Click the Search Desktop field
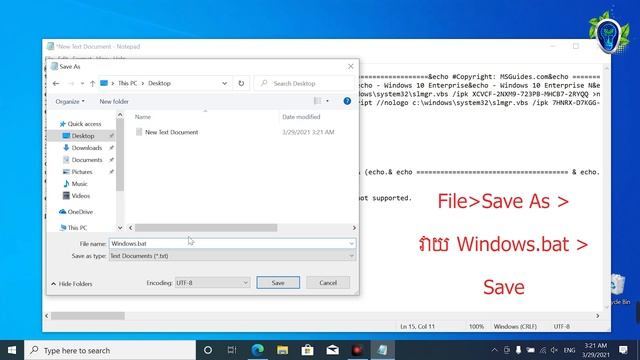Image resolution: width=640 pixels, height=360 pixels. coord(304,83)
